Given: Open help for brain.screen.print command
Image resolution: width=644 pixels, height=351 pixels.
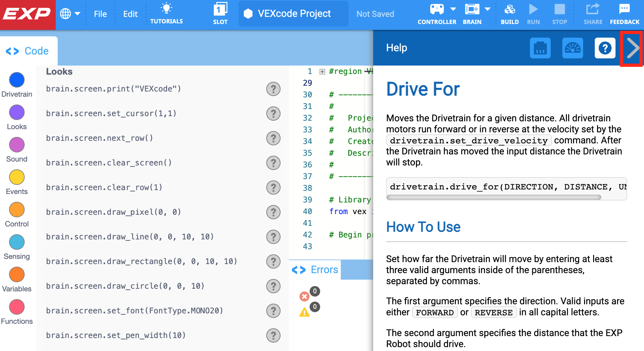Looking at the screenshot, I should tap(273, 89).
